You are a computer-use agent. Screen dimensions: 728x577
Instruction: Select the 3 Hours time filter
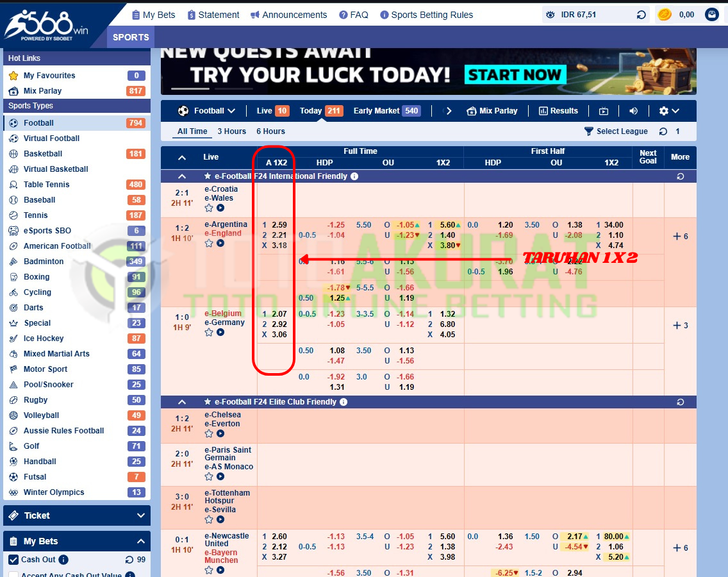pyautogui.click(x=231, y=131)
